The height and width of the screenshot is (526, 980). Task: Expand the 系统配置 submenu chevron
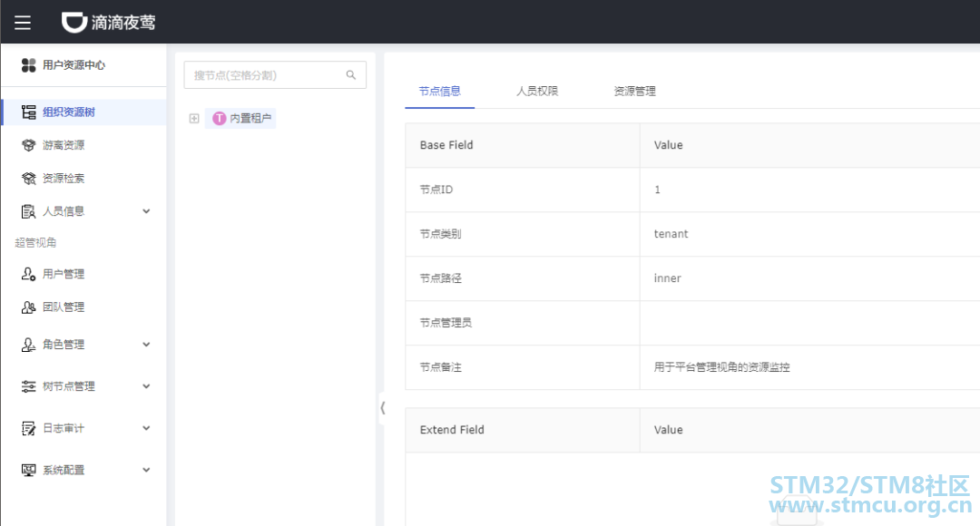pyautogui.click(x=146, y=470)
